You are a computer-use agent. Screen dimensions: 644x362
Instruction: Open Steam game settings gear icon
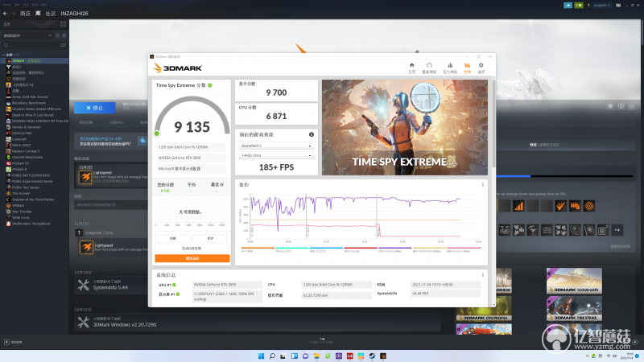(x=610, y=106)
